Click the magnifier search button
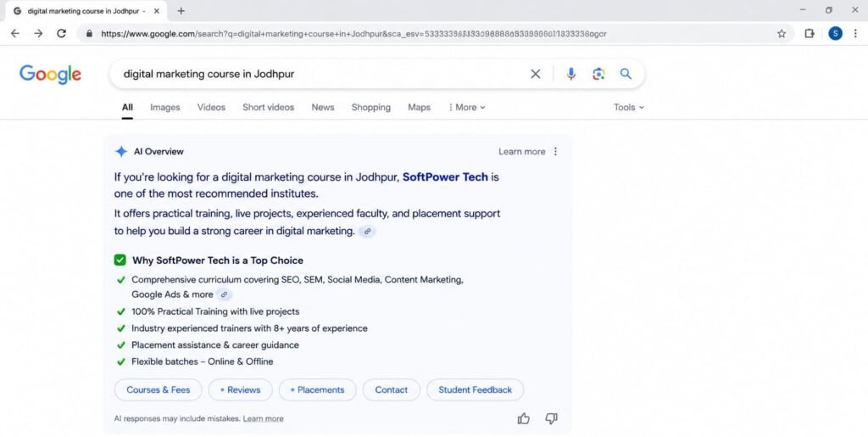 pyautogui.click(x=626, y=74)
